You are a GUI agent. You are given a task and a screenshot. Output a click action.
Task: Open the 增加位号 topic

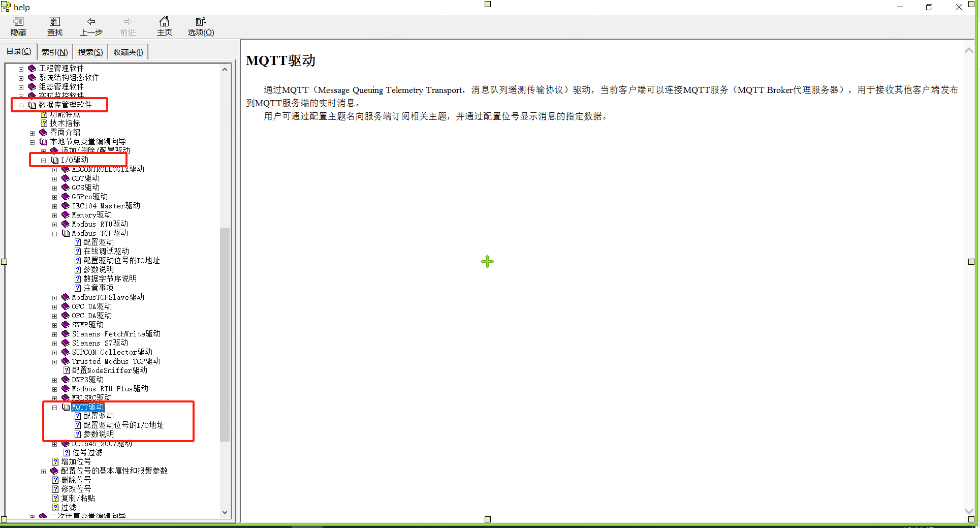76,462
